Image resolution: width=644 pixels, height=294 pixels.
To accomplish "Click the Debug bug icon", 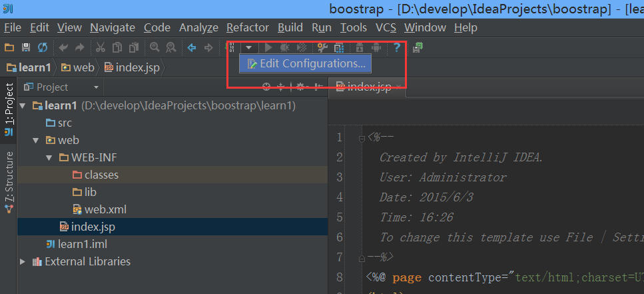I will 284,48.
